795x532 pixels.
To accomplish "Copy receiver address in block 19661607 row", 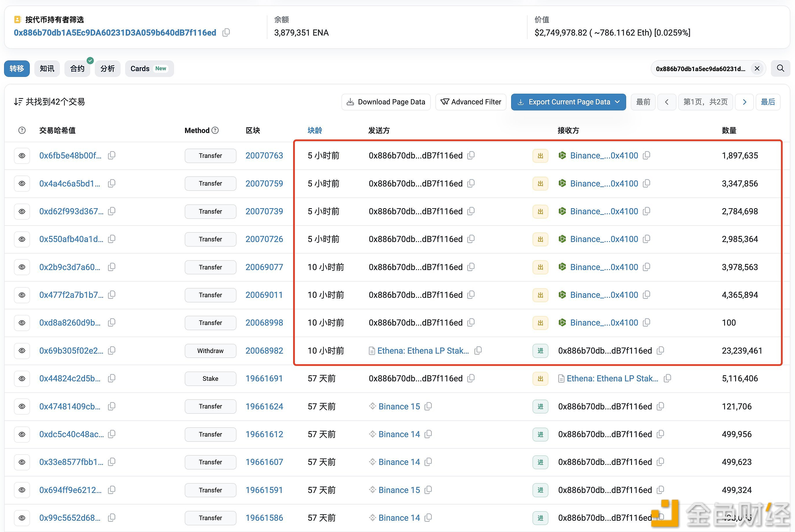I will pos(660,462).
